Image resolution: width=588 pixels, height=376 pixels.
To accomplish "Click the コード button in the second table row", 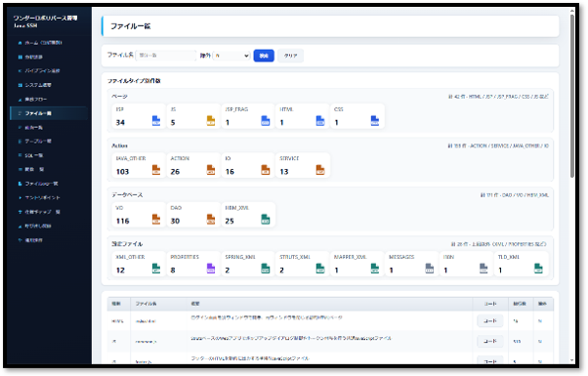I will coord(490,341).
